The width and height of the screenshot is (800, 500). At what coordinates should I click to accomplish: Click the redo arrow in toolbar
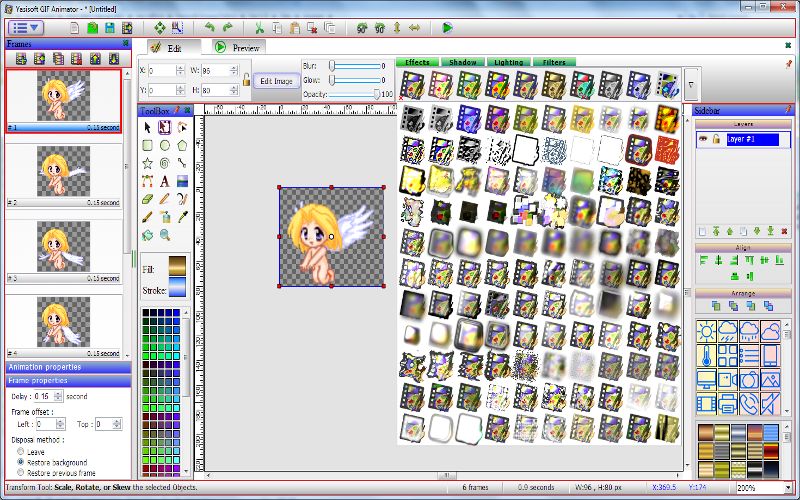click(228, 28)
